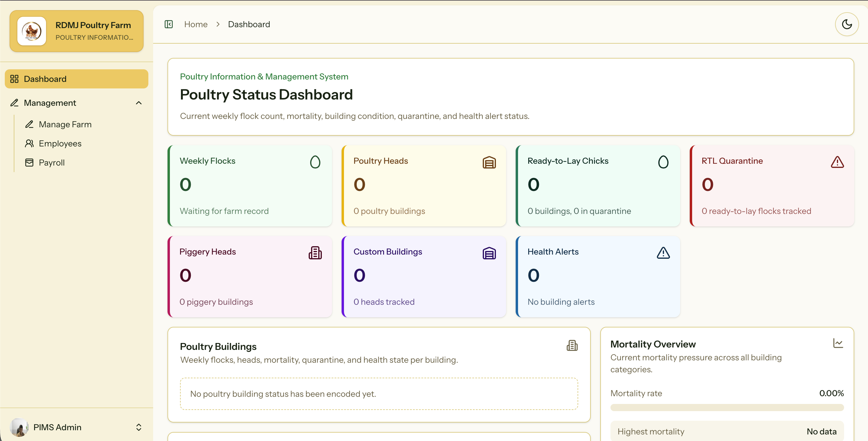The image size is (868, 441).
Task: Click '0 heads tracked' text
Action: (x=384, y=302)
